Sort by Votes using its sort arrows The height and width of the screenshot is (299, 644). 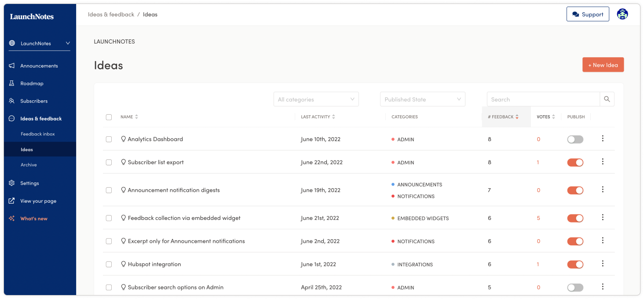point(553,117)
